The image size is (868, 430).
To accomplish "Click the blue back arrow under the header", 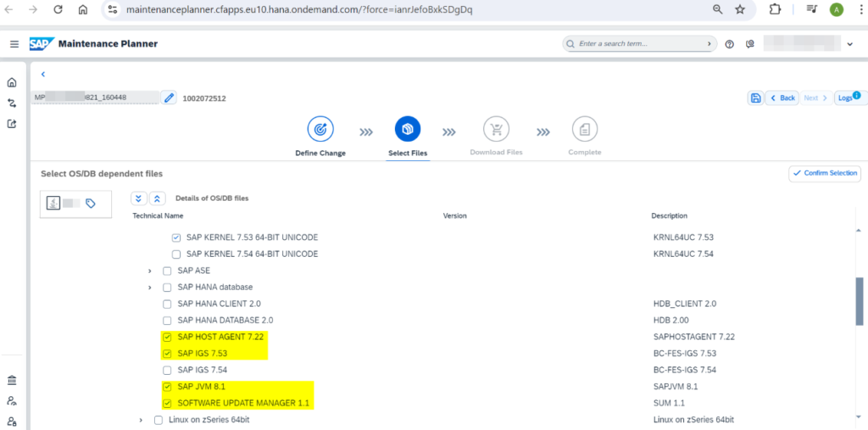I will coord(42,75).
